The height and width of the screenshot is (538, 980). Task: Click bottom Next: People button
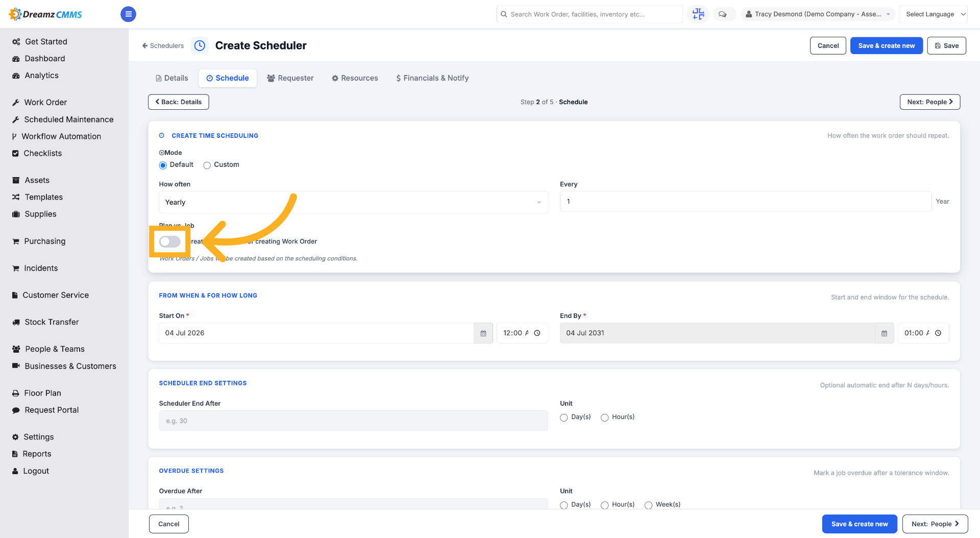pyautogui.click(x=935, y=524)
